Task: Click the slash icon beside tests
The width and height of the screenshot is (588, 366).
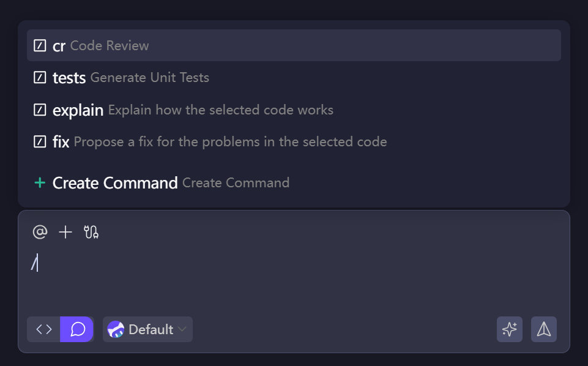Action: (x=40, y=78)
